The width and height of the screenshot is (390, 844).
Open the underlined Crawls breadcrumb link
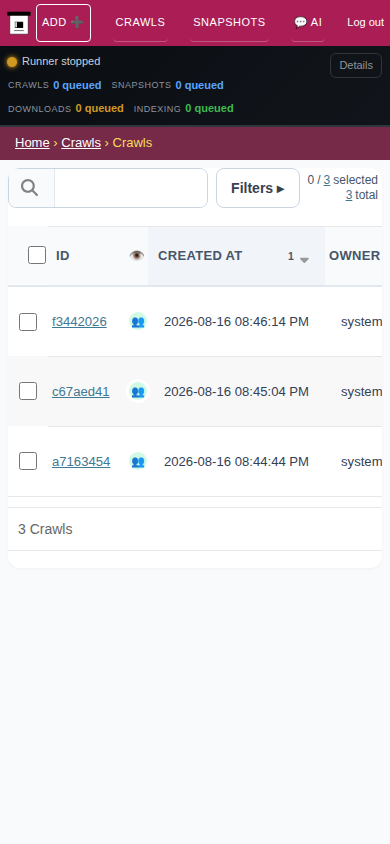coord(81,143)
